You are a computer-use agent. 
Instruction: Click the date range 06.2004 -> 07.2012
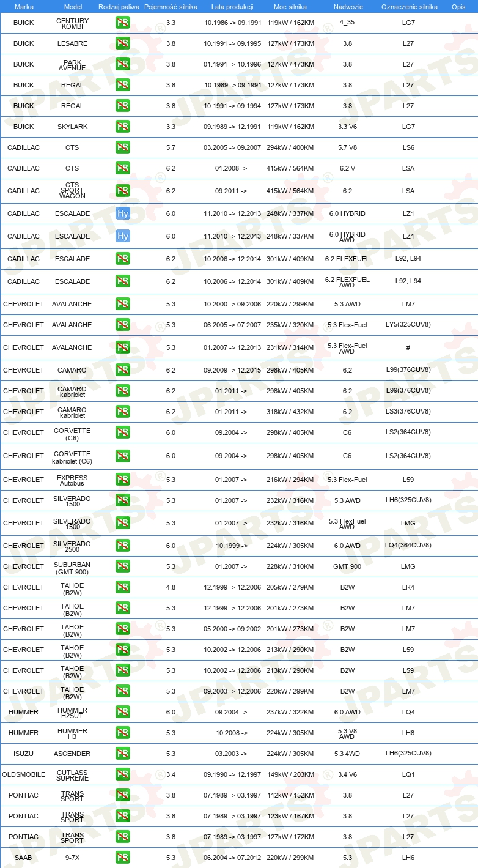click(232, 858)
